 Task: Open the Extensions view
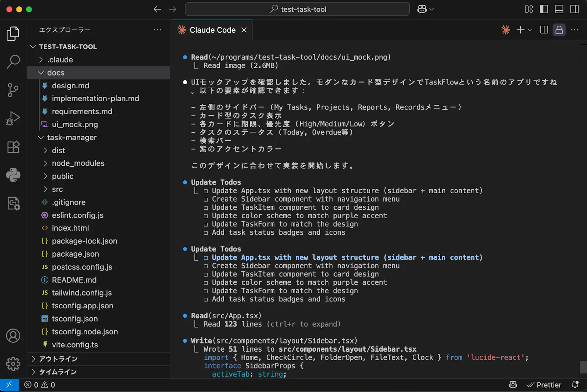13,147
